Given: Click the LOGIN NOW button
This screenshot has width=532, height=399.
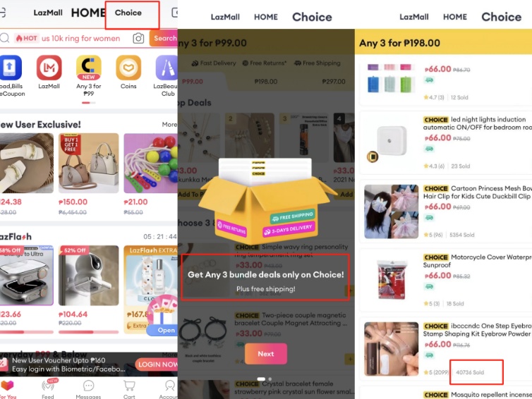Looking at the screenshot, I should coord(157,364).
